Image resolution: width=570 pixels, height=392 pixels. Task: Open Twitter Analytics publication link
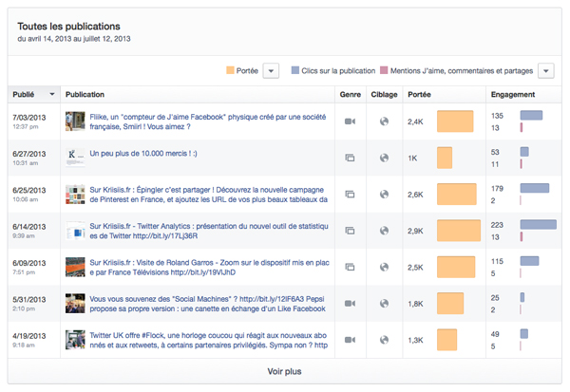(209, 231)
